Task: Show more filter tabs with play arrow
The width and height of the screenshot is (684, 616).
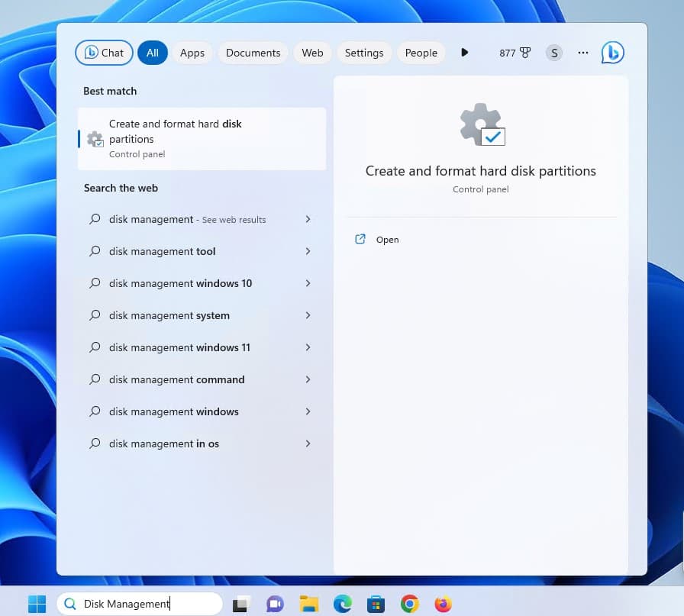Action: (464, 53)
